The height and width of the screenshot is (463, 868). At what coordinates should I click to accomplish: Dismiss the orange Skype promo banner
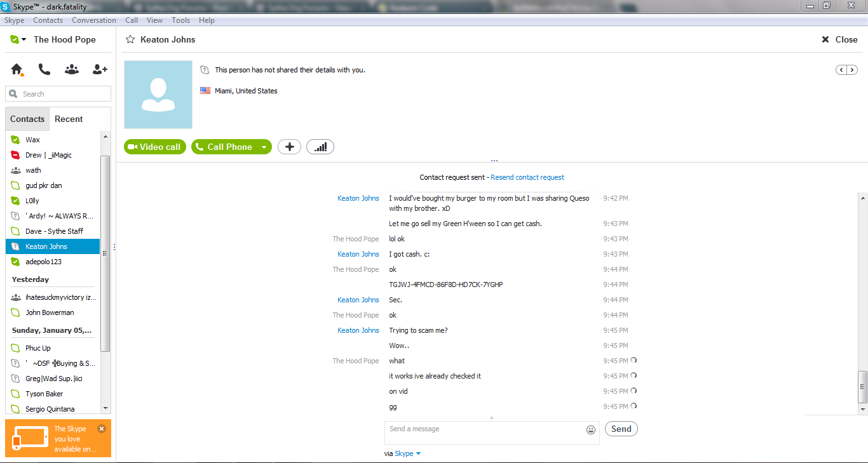pos(102,429)
